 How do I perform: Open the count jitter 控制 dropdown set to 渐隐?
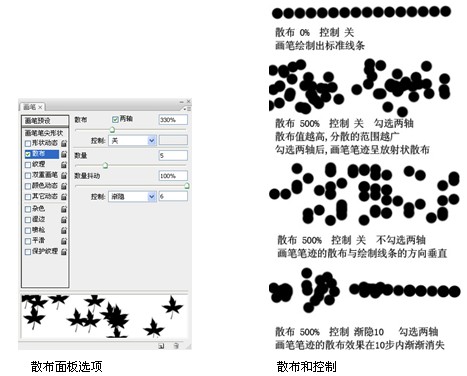[132, 197]
